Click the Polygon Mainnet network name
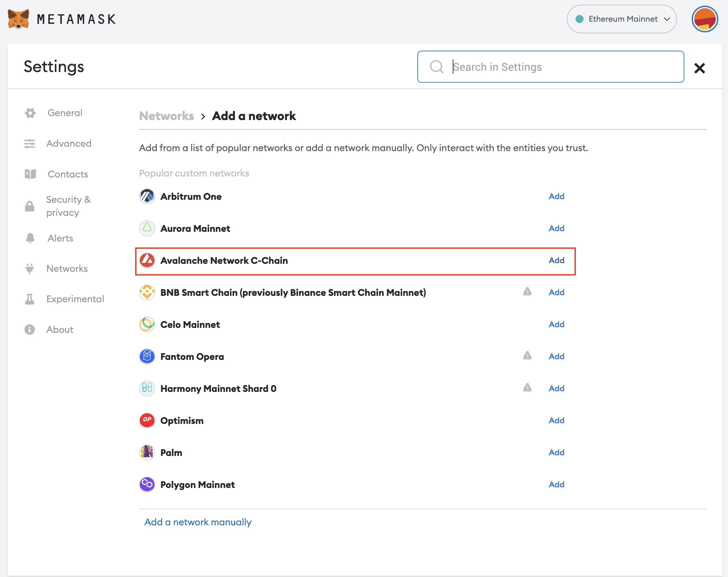Screen dimensions: 728x577 [198, 485]
